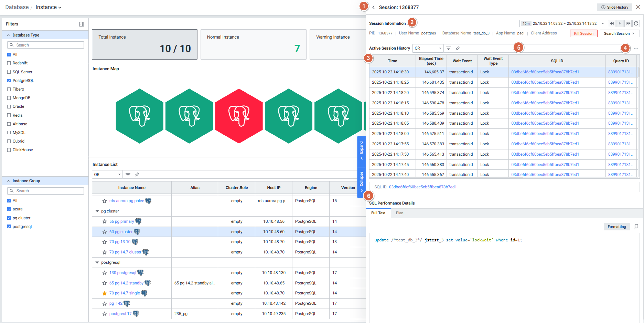The width and height of the screenshot is (644, 323).
Task: Uncheck the azure instance group checkbox
Action: coord(9,209)
